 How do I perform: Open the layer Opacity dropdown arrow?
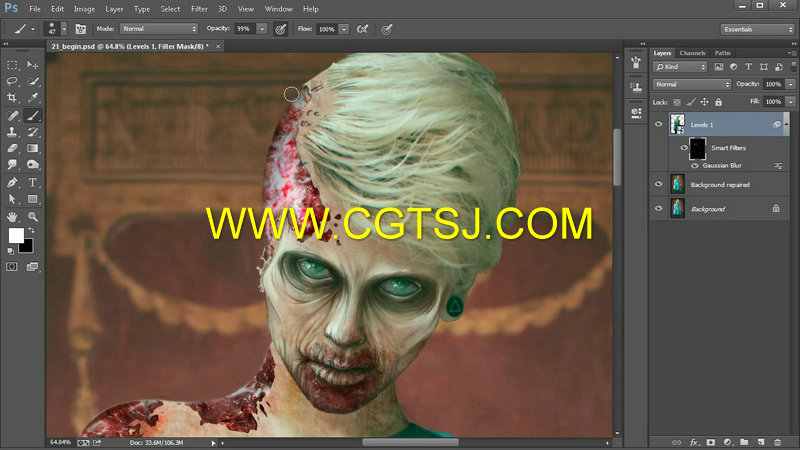[791, 84]
